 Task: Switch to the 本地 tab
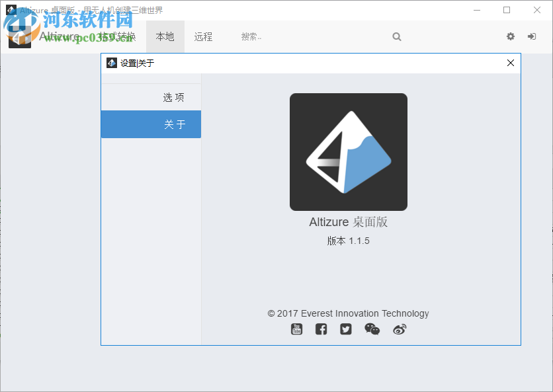pyautogui.click(x=165, y=36)
